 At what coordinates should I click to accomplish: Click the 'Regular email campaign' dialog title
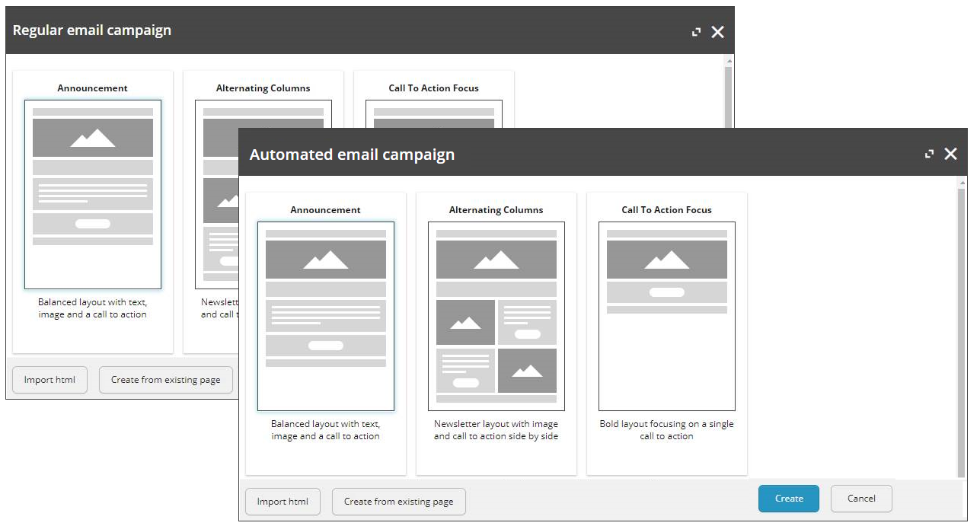tap(92, 30)
